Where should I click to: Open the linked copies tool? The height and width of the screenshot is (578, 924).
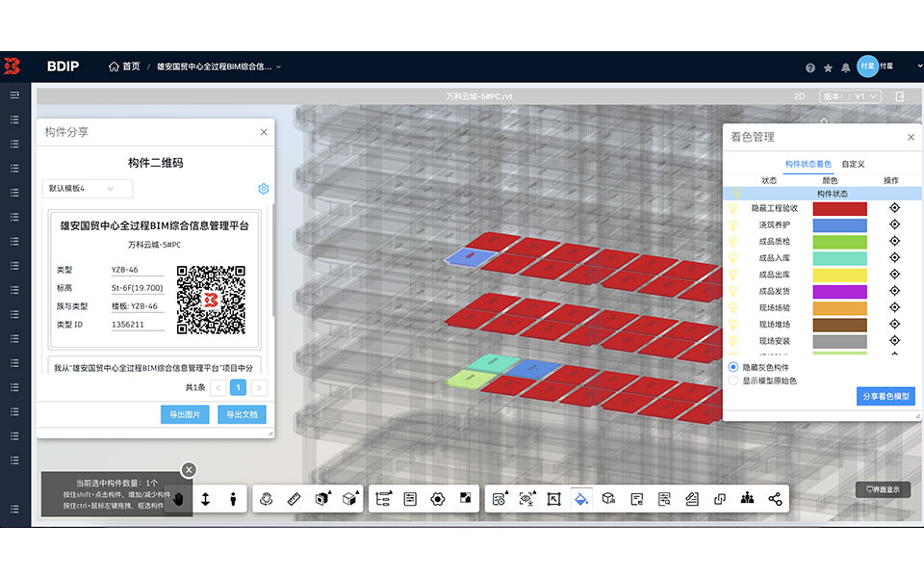pos(720,499)
